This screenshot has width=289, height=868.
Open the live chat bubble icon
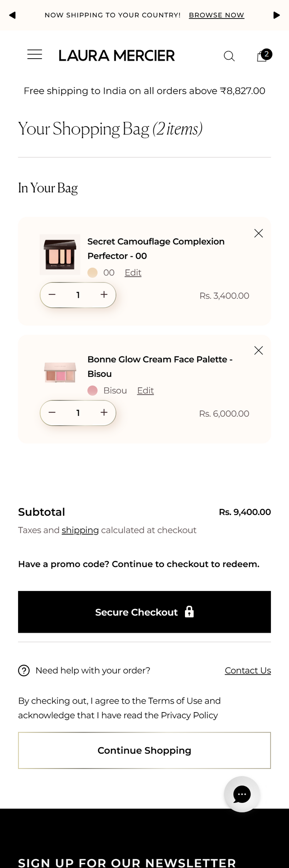pyautogui.click(x=242, y=794)
